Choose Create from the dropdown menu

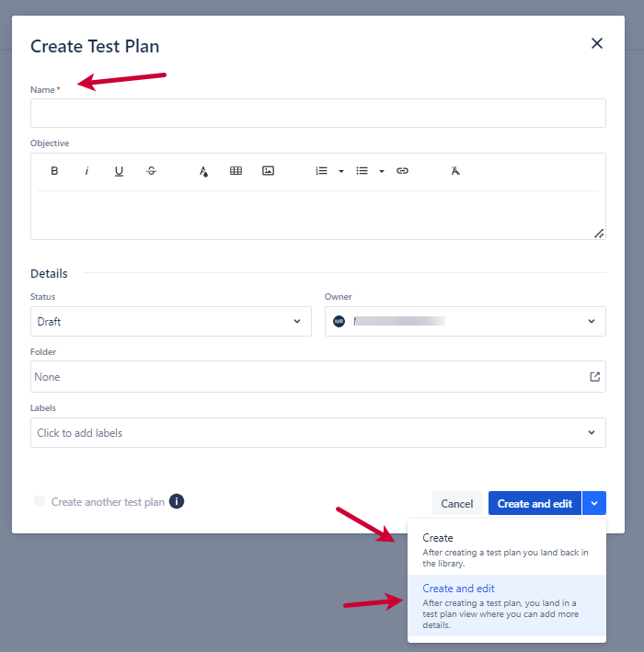(507, 550)
